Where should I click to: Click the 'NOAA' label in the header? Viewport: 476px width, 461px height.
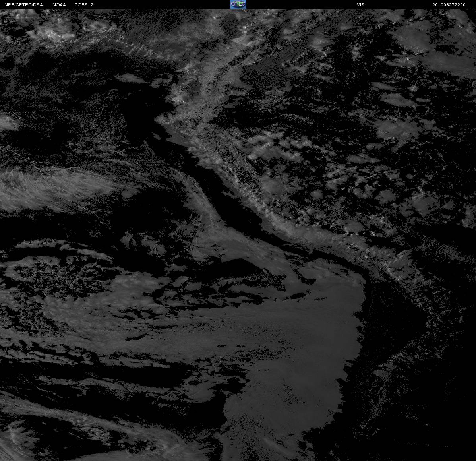(59, 5)
